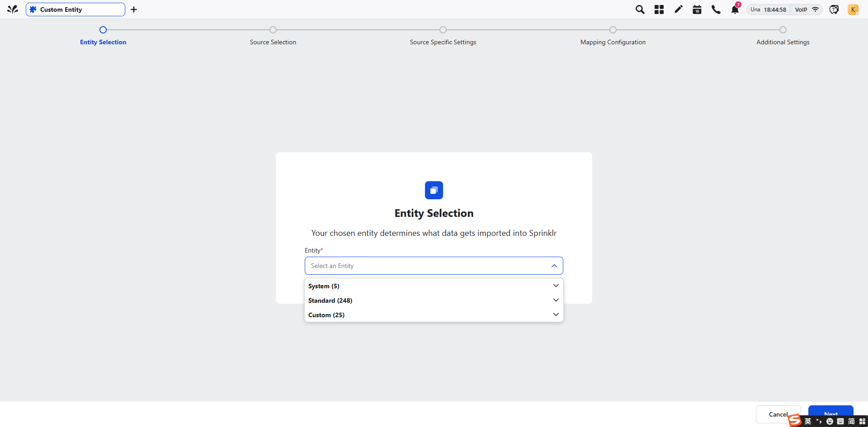
Task: Click the Select an Entity field
Action: 434,266
